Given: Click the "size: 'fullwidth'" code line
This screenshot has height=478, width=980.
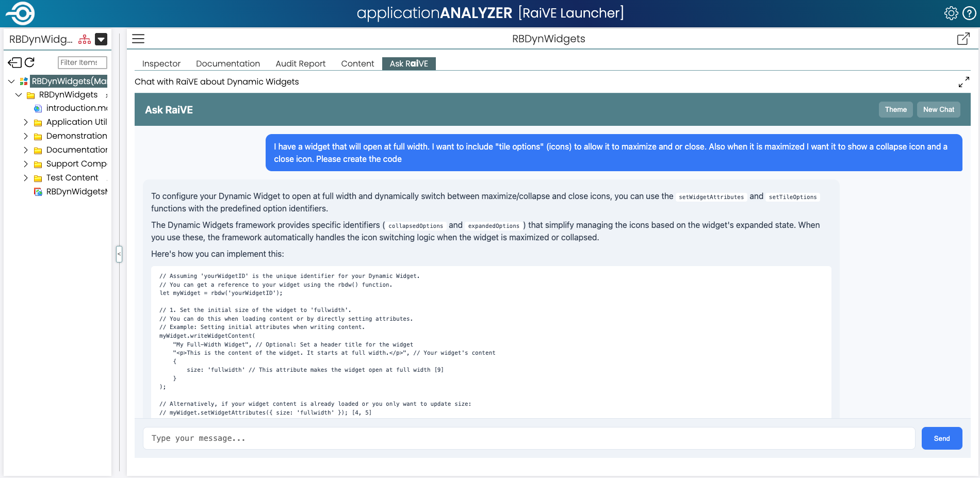Looking at the screenshot, I should pos(315,370).
